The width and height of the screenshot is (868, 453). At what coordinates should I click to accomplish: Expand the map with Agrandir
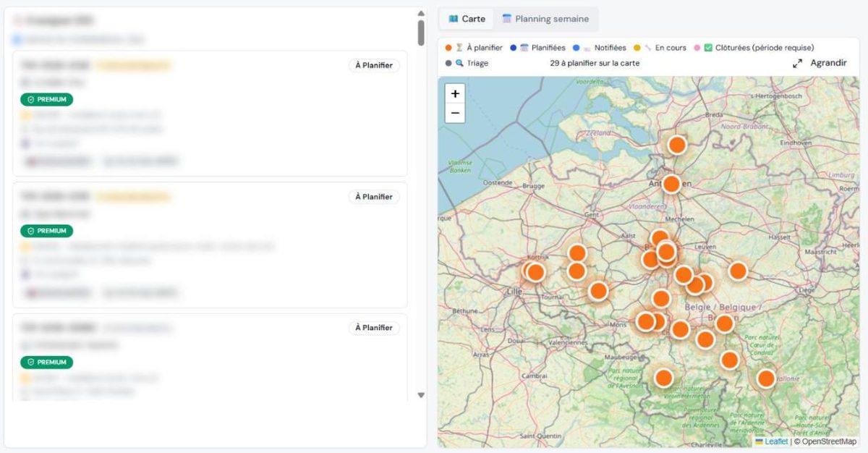coord(820,63)
